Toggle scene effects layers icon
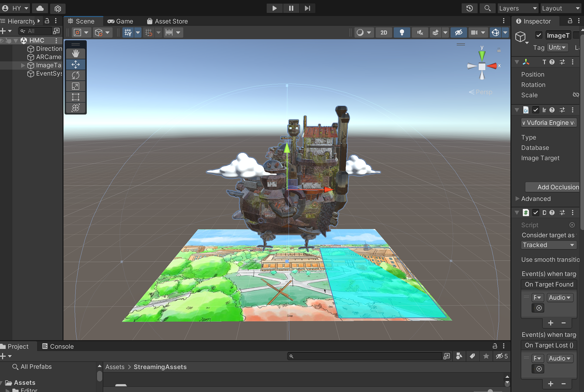 [436, 33]
